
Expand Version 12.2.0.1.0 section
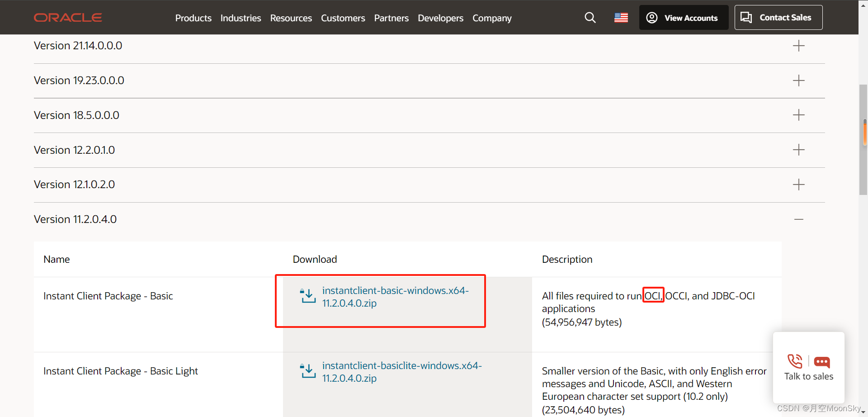(x=799, y=150)
